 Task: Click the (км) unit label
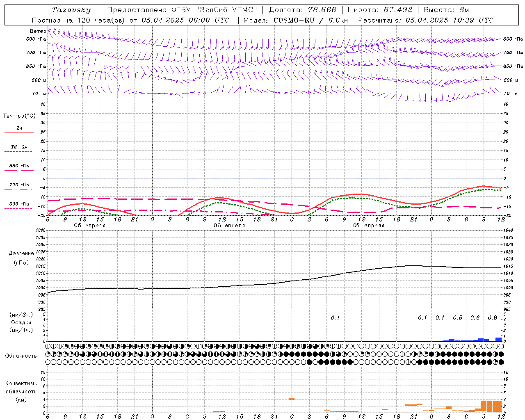pos(21,399)
